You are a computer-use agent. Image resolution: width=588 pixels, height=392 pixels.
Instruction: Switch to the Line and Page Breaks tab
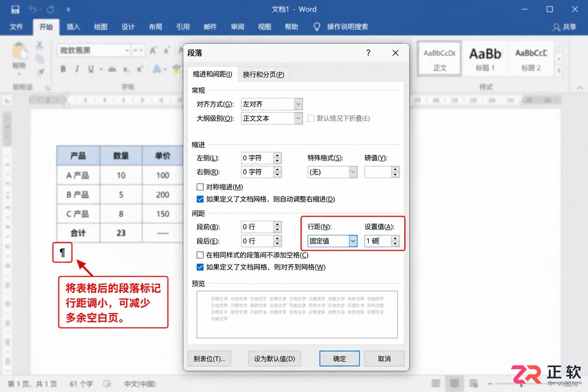click(264, 74)
